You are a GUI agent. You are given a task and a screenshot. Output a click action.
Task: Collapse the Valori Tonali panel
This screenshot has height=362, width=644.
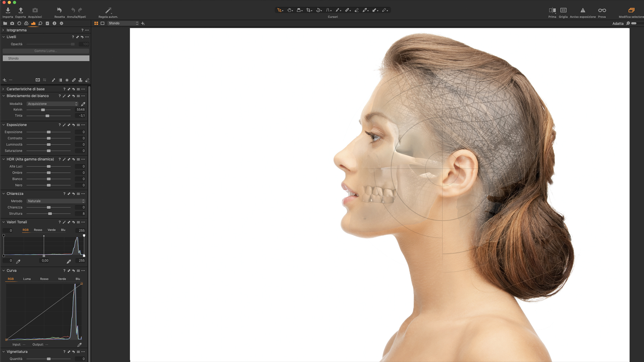3,222
